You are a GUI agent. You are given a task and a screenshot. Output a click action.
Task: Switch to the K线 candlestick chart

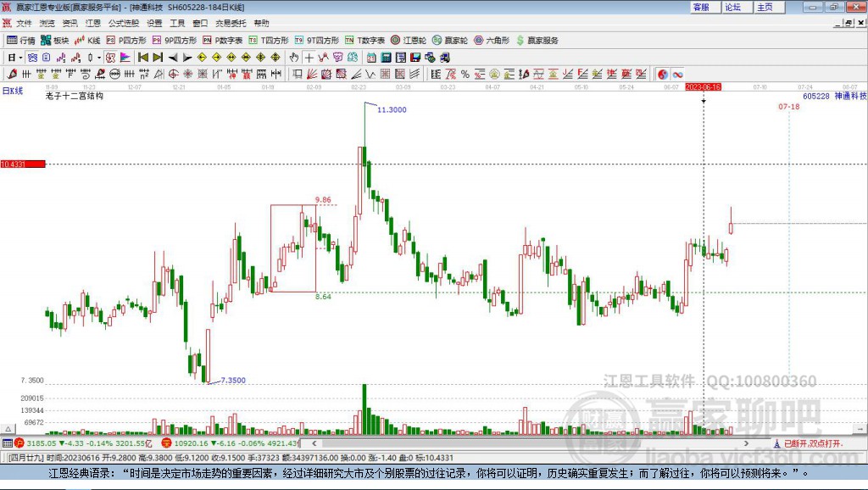(x=87, y=41)
